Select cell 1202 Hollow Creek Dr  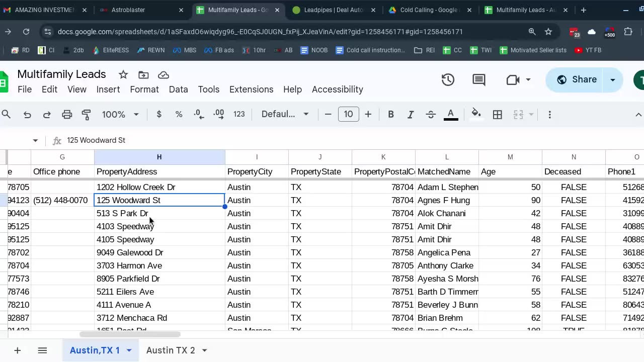pyautogui.click(x=159, y=187)
